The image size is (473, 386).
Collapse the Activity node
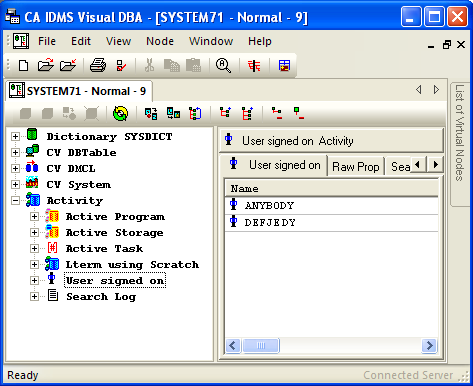pyautogui.click(x=15, y=201)
